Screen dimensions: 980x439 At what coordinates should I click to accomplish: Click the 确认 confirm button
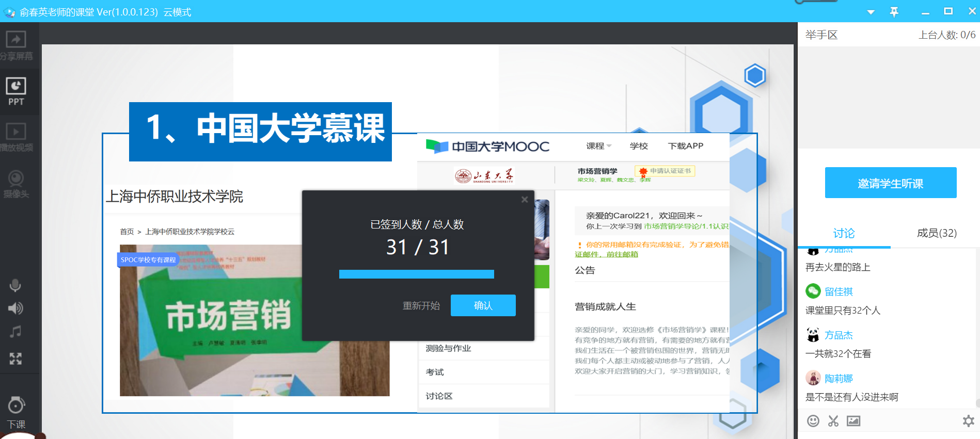pyautogui.click(x=483, y=305)
